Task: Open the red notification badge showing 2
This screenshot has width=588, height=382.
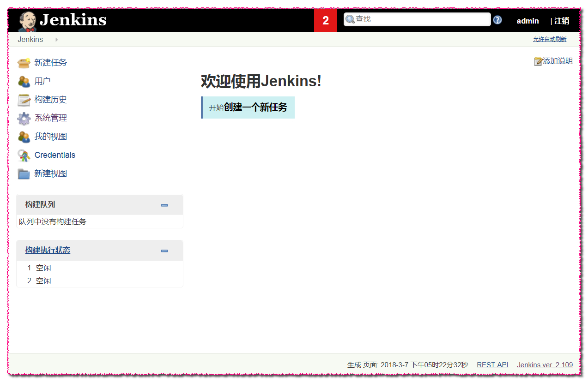Action: click(326, 21)
